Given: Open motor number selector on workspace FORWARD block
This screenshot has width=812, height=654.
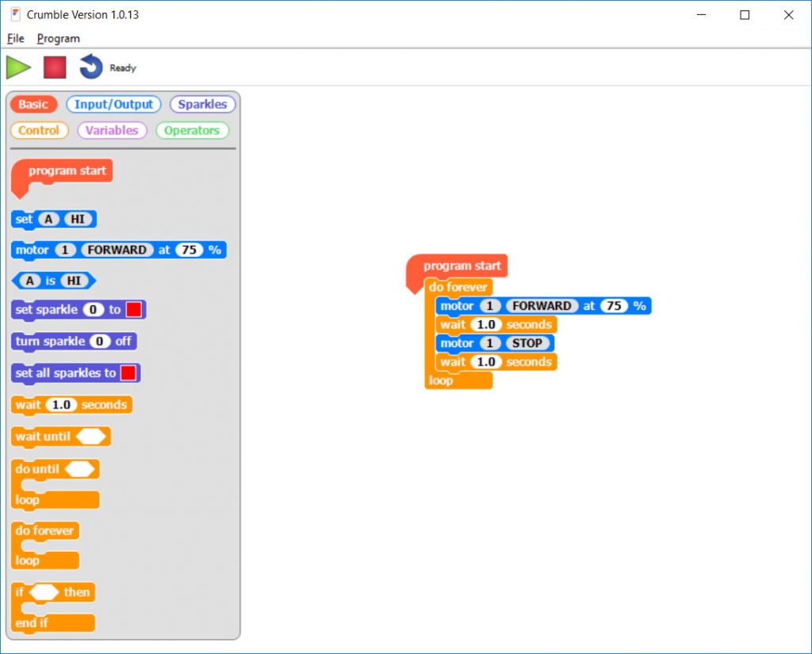Looking at the screenshot, I should click(x=490, y=306).
